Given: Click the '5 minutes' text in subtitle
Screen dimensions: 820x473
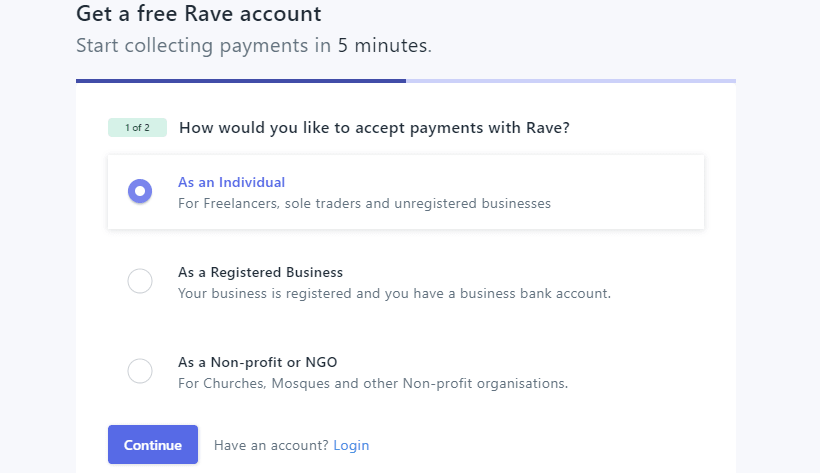Looking at the screenshot, I should click(383, 46).
